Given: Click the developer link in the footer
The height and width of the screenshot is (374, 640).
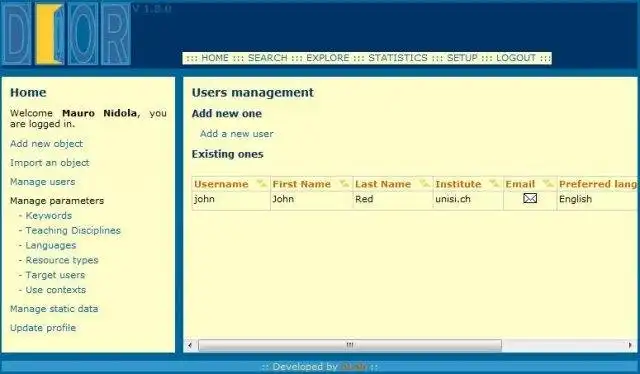Looking at the screenshot, I should point(353,367).
